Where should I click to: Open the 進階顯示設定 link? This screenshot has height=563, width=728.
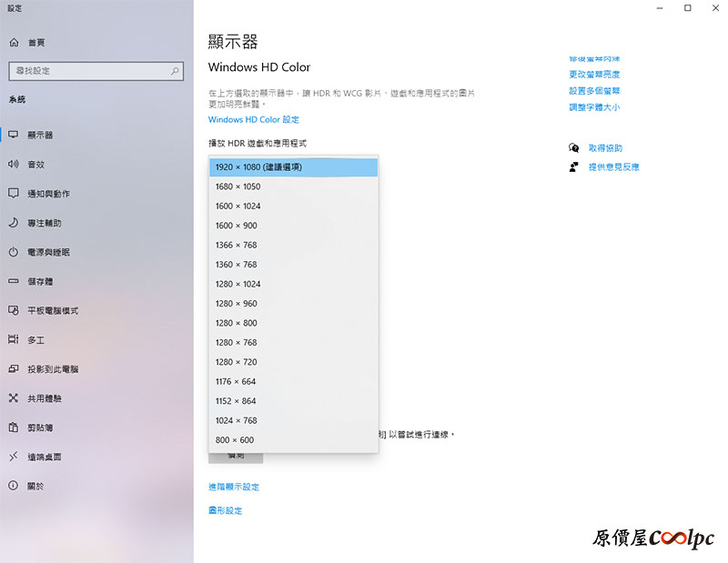pyautogui.click(x=234, y=487)
